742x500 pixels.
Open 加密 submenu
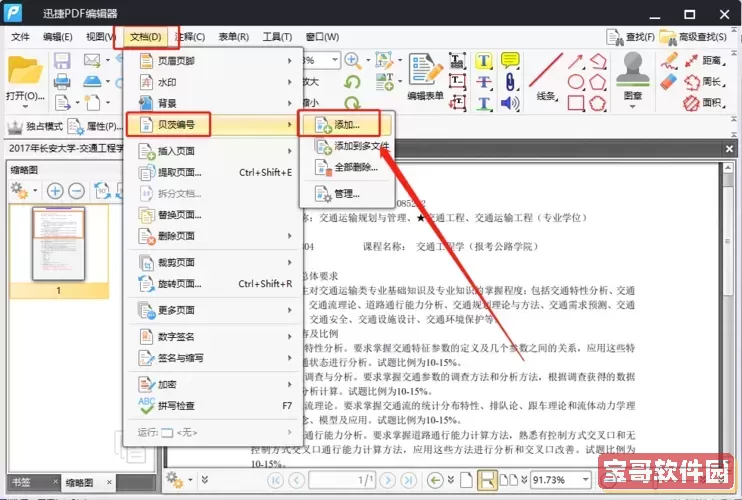(214, 385)
